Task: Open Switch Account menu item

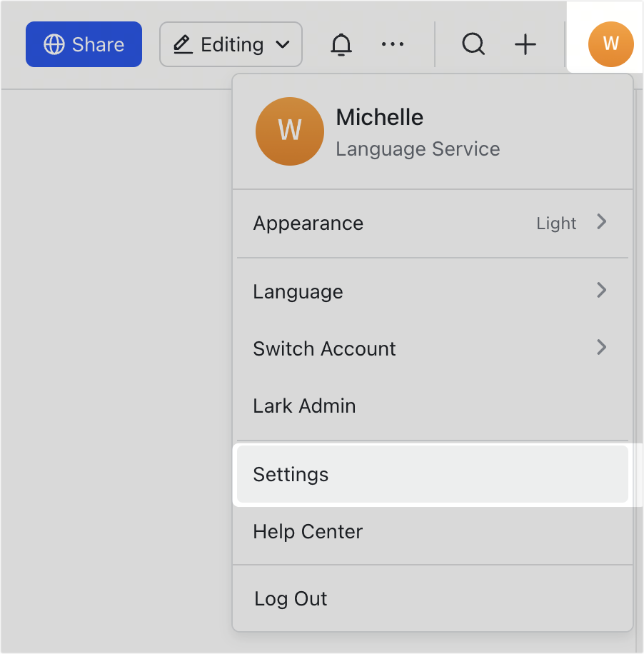Action: pos(433,348)
